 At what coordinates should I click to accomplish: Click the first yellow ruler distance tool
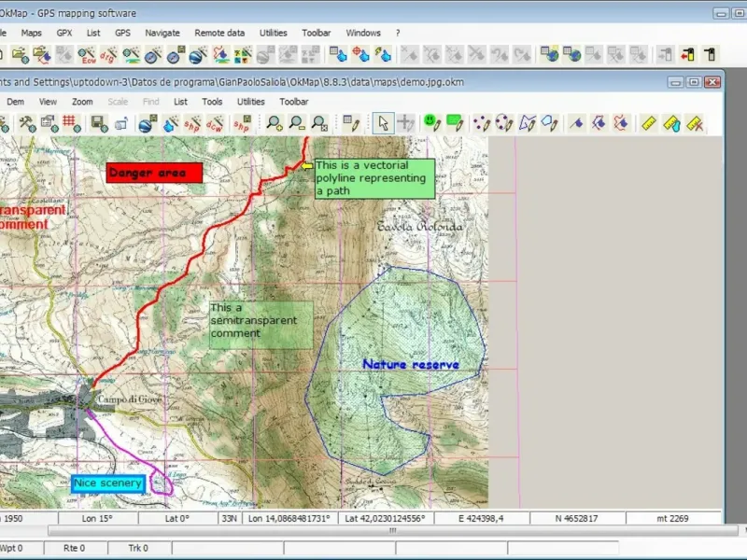(x=648, y=124)
